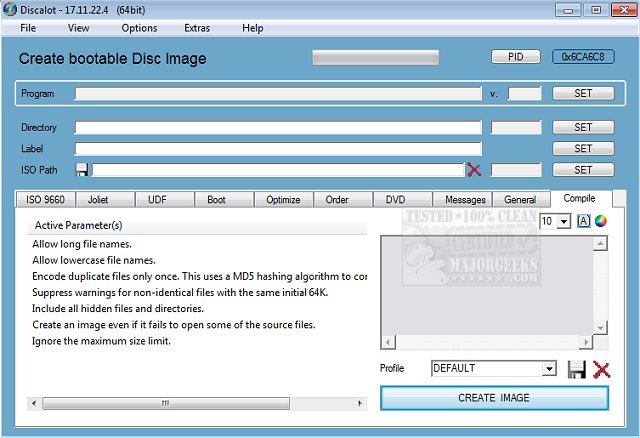
Task: Expand the Profile DEFAULT dropdown
Action: pos(549,369)
